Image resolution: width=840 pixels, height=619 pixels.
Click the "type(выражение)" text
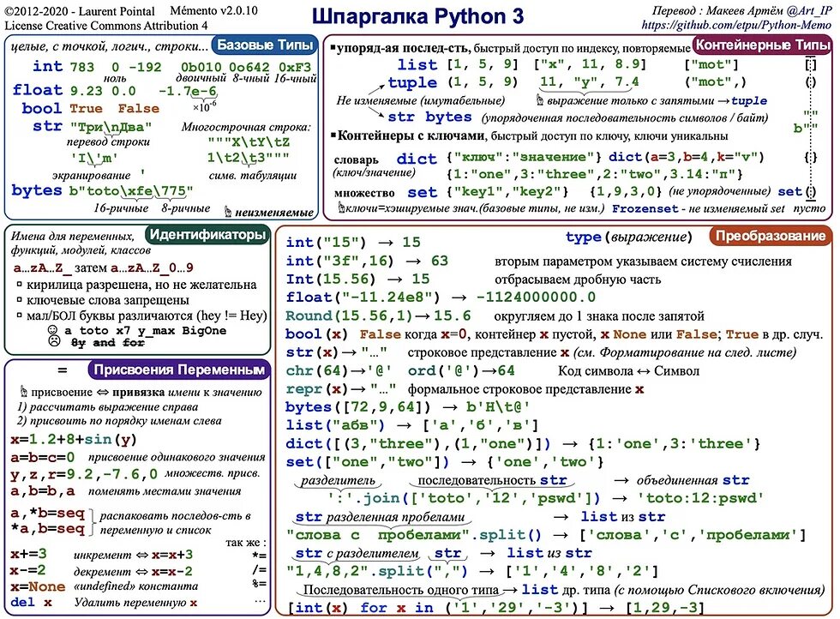(x=628, y=237)
